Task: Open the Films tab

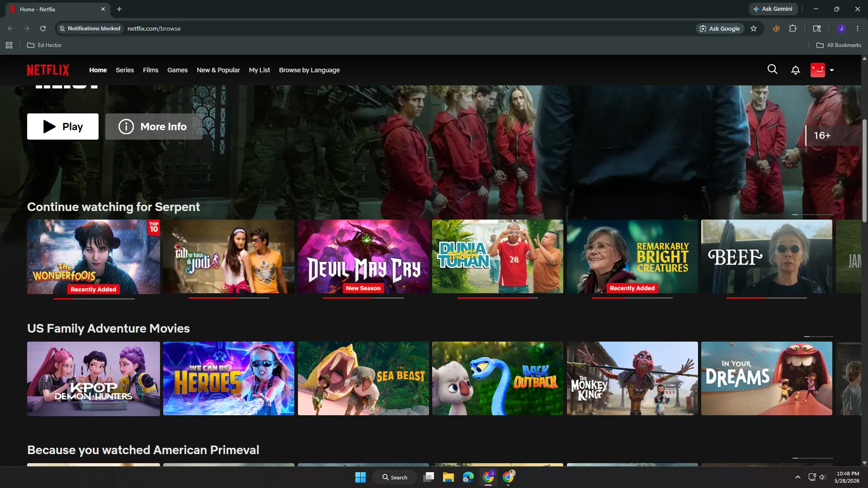Action: pyautogui.click(x=151, y=70)
